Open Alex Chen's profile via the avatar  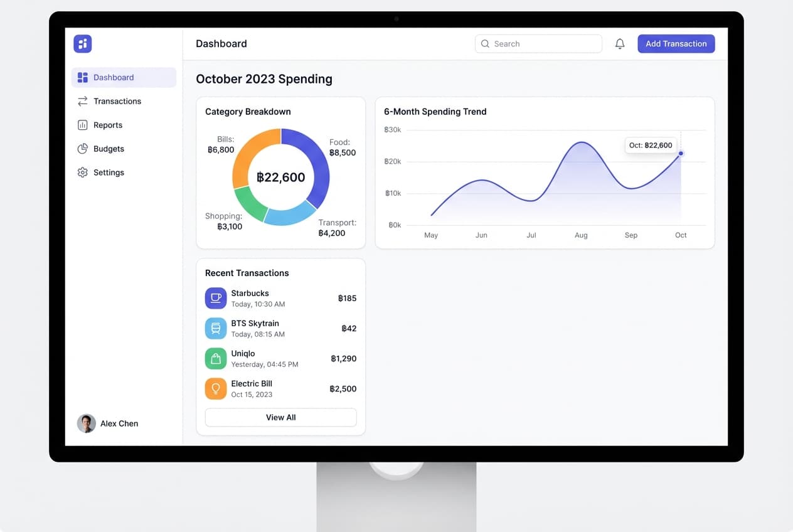tap(86, 423)
